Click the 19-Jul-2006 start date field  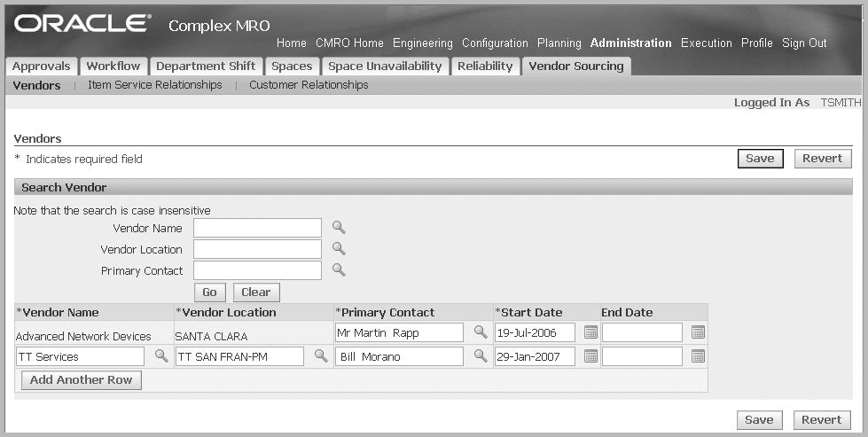coord(535,332)
